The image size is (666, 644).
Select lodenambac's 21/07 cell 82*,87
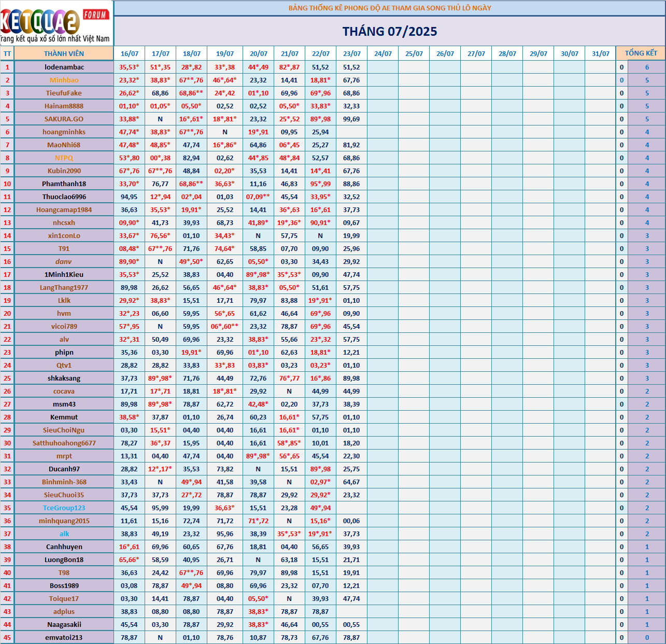point(289,67)
